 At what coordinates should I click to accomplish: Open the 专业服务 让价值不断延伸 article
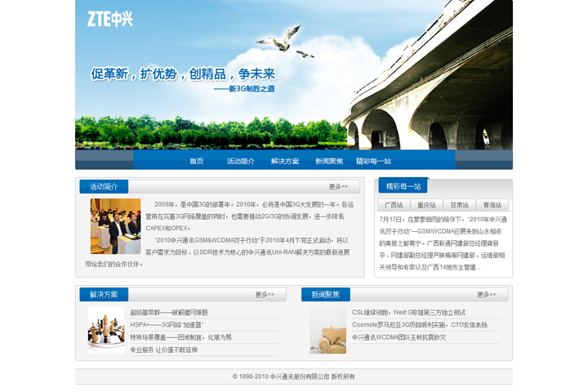tap(163, 350)
